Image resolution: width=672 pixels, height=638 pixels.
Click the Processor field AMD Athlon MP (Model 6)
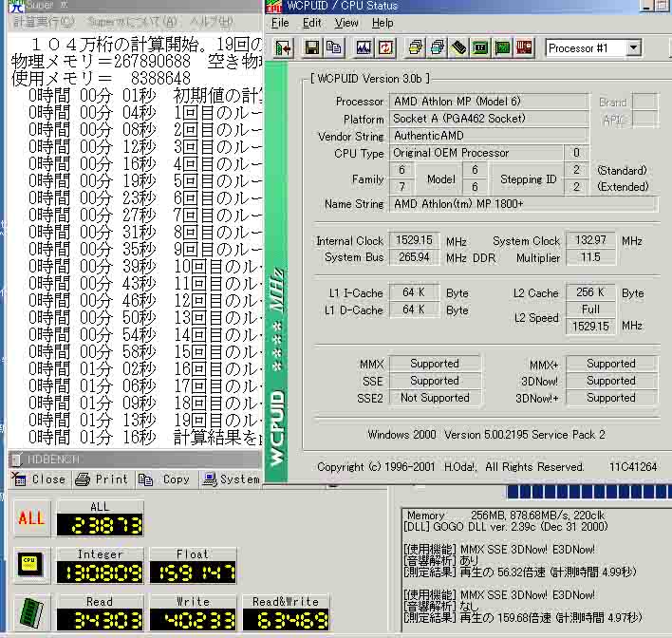489,102
